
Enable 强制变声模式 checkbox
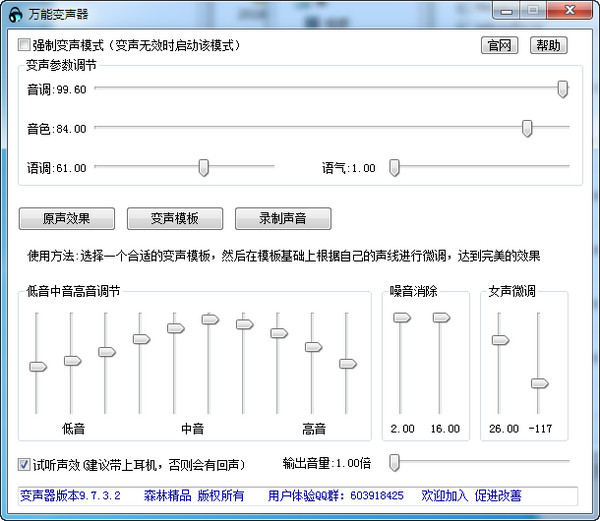(x=25, y=45)
